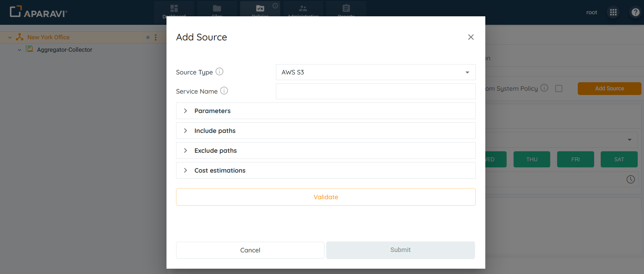Click the info icon next to Source Type
The image size is (644, 274).
point(219,72)
